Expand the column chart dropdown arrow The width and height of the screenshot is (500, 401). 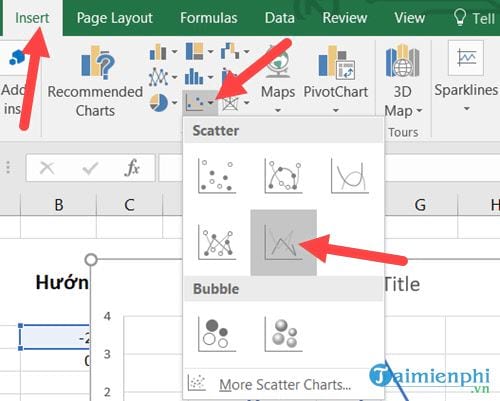coord(174,52)
